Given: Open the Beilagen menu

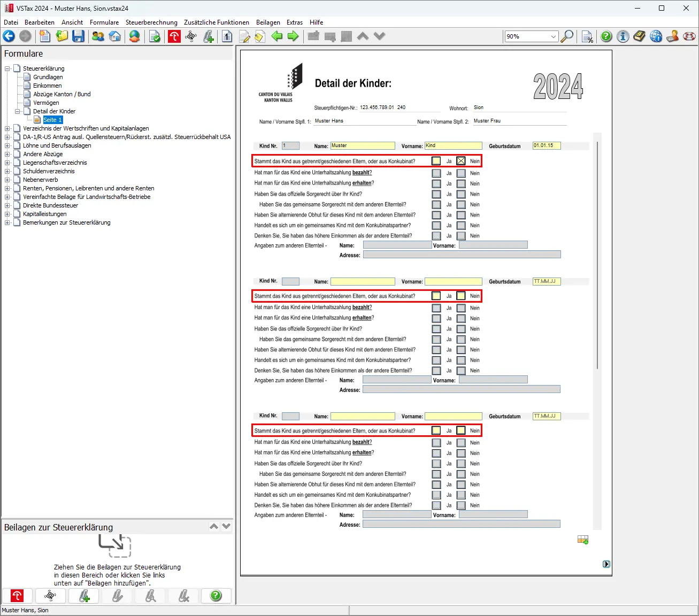Looking at the screenshot, I should tap(268, 22).
